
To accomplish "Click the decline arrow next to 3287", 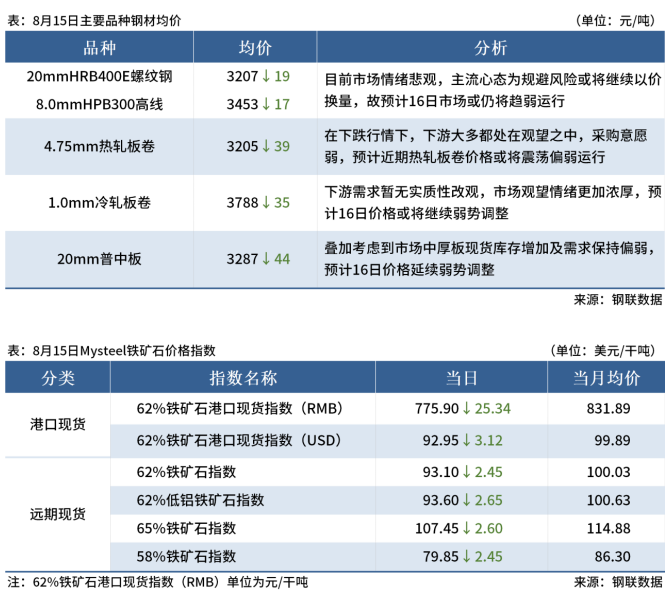I will 267,259.
